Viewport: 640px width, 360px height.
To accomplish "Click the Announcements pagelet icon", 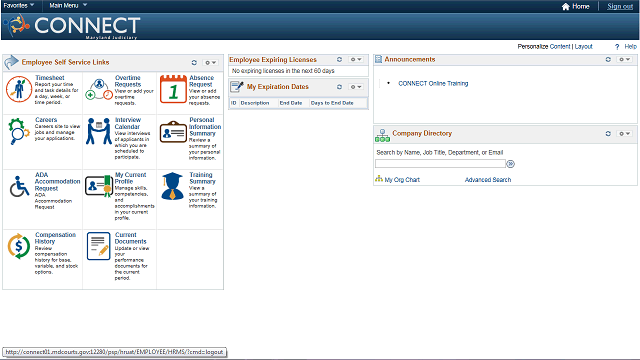I will click(378, 59).
